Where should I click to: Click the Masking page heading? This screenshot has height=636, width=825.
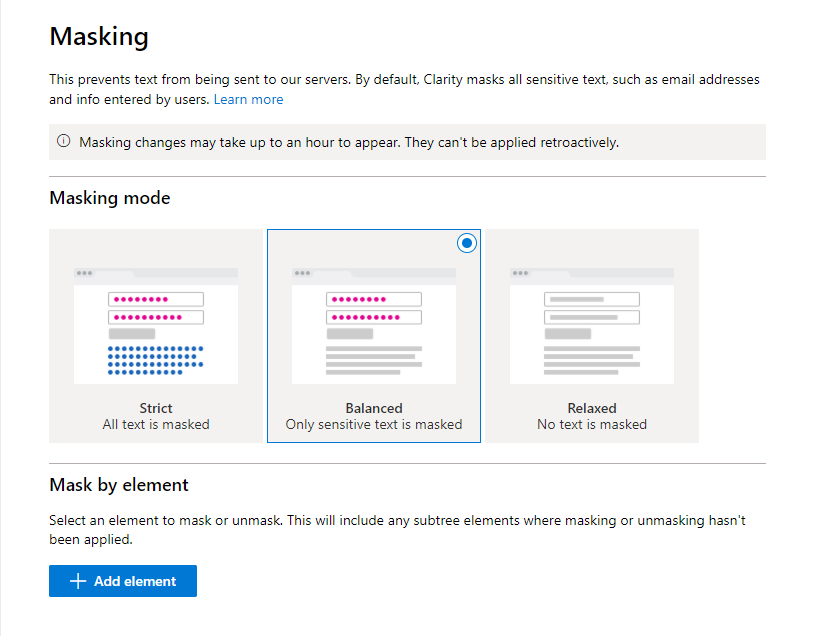pyautogui.click(x=99, y=36)
